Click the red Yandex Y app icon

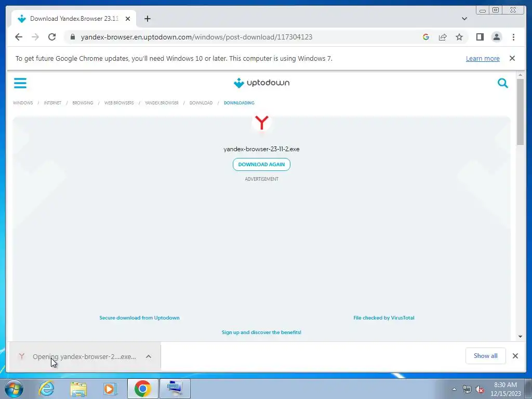point(262,123)
